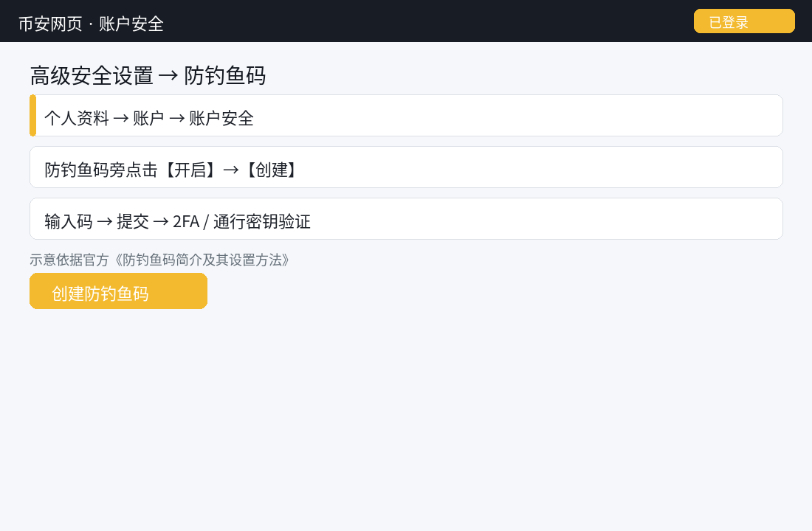Click 账户安全 text in the top header
This screenshot has width=812, height=531.
click(x=131, y=24)
